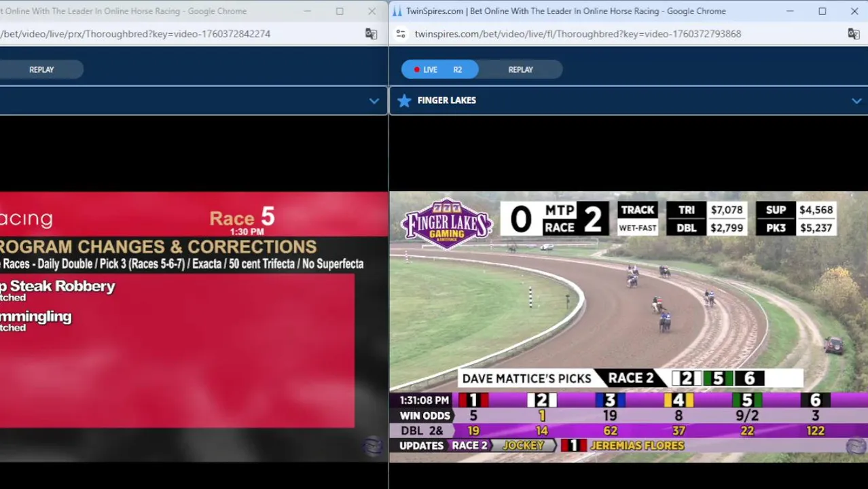Close the right Chrome window

(854, 11)
